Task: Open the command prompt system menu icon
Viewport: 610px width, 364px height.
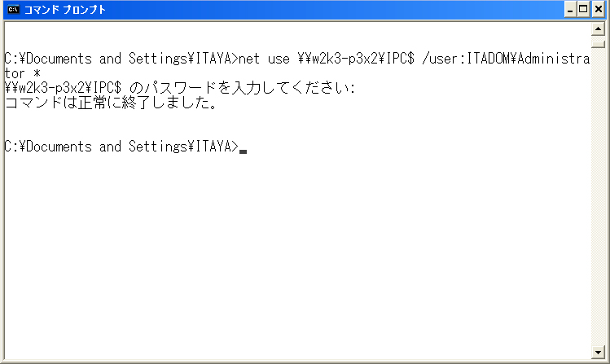Action: tap(13, 9)
